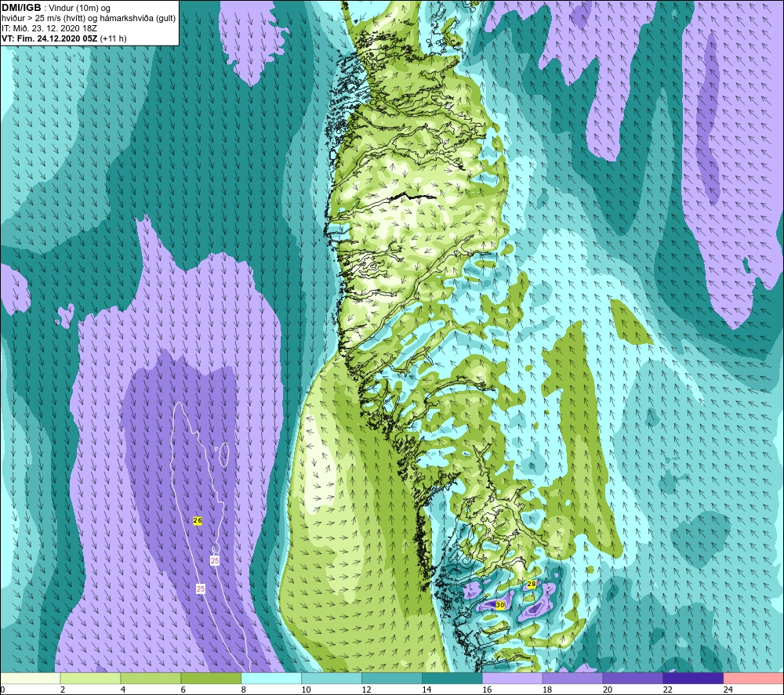The height and width of the screenshot is (695, 784).
Task: Click the 14 value on the legend scale
Action: 426,690
